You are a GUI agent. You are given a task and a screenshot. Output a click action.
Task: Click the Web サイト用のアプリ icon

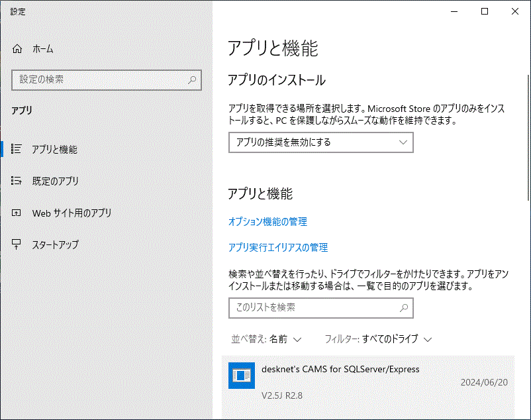(17, 213)
